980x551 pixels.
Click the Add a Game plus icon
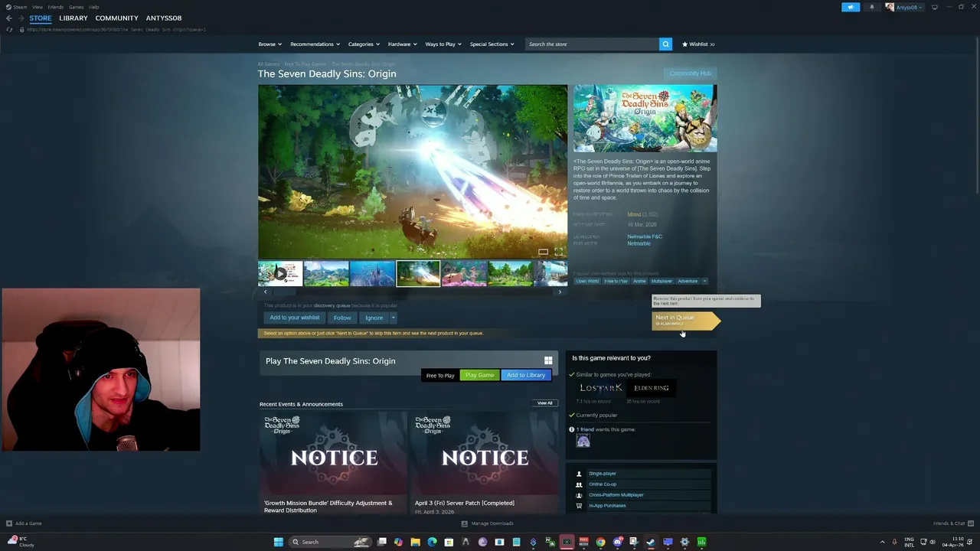pyautogui.click(x=9, y=523)
